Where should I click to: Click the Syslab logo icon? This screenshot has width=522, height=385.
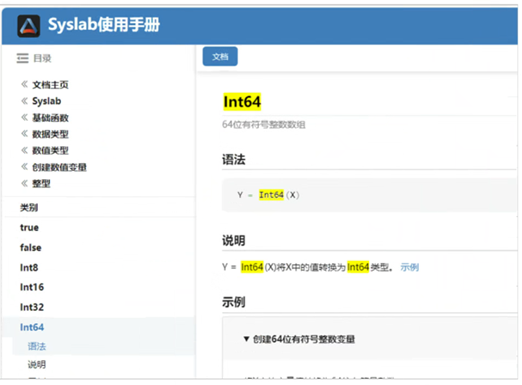pyautogui.click(x=29, y=26)
